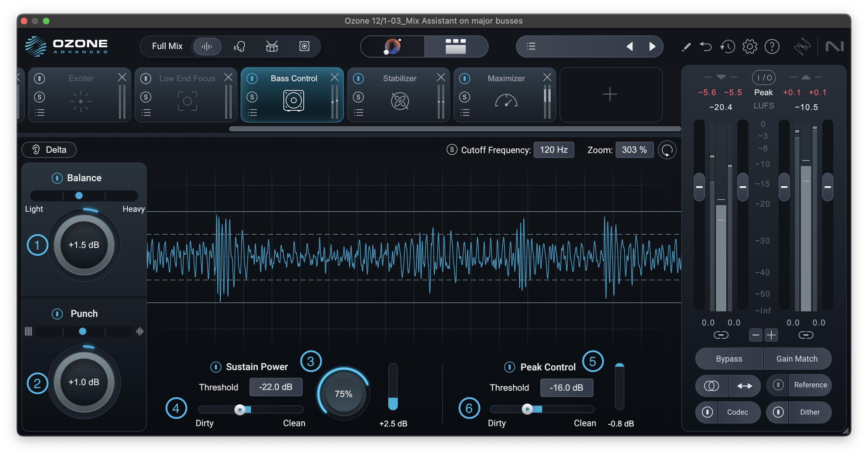Select the drums target icon
This screenshot has height=456, width=868.
pos(272,46)
